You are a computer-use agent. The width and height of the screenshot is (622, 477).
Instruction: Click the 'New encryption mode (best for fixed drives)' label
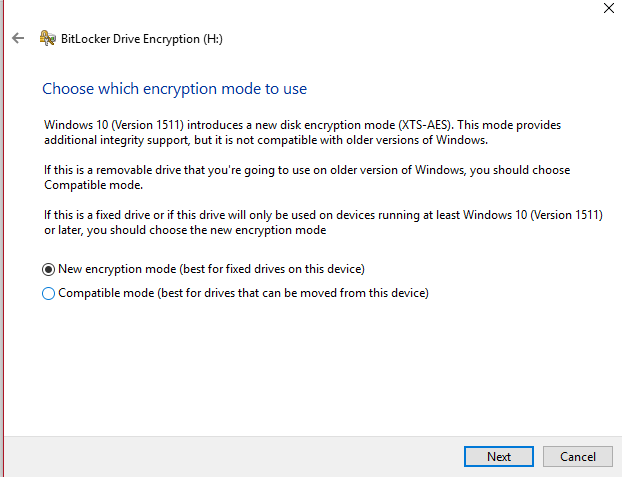point(211,269)
